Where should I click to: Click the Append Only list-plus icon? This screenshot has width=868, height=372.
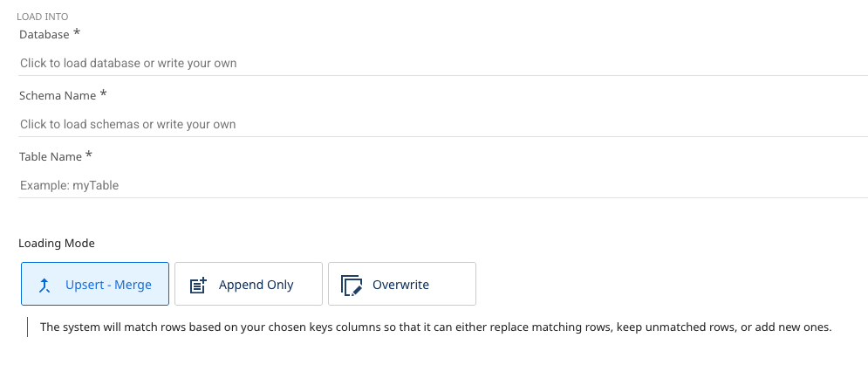[198, 285]
